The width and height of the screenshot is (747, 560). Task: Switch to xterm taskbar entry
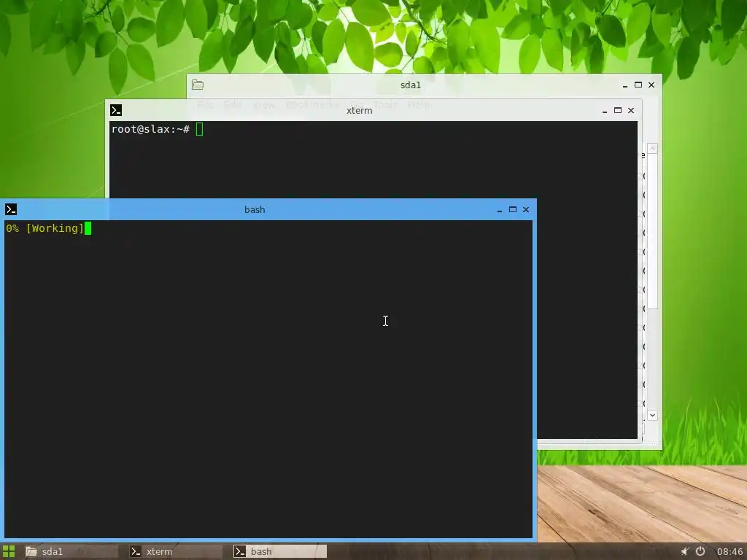(x=175, y=551)
